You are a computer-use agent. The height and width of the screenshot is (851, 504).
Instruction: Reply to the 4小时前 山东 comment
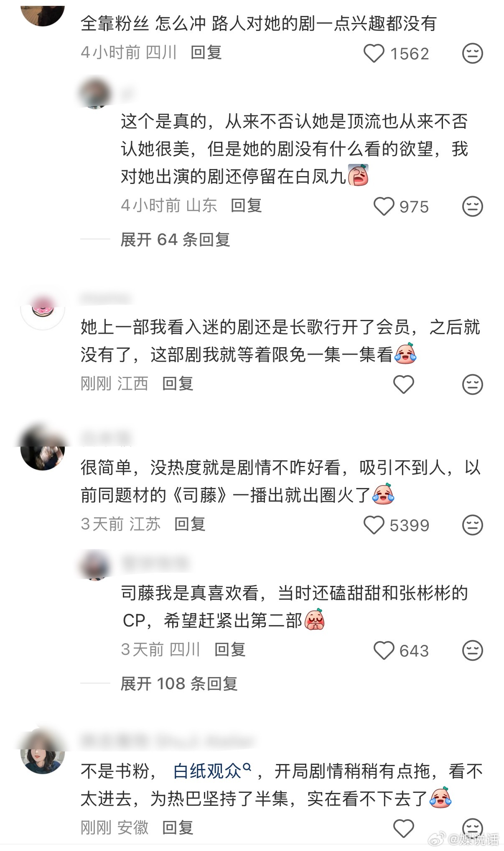246,205
